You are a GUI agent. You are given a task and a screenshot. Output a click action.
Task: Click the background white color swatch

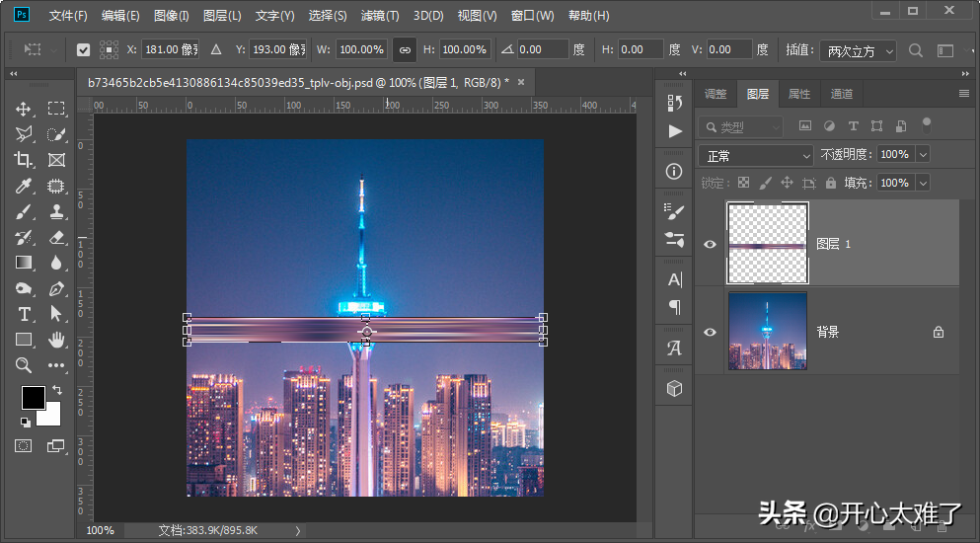tap(51, 416)
